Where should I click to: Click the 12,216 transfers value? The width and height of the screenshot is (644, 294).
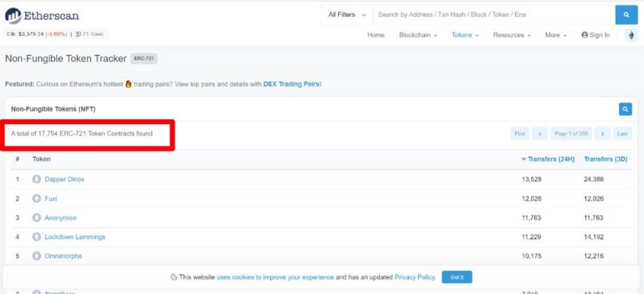593,256
